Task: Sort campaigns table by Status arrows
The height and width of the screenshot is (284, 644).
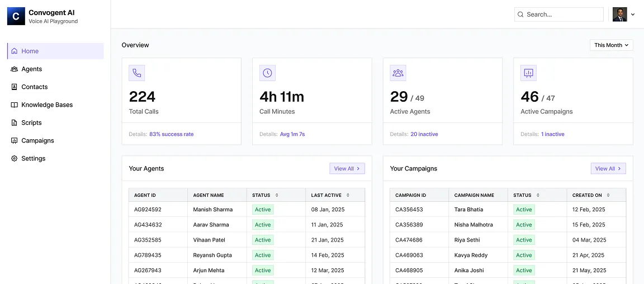Action: pyautogui.click(x=538, y=195)
